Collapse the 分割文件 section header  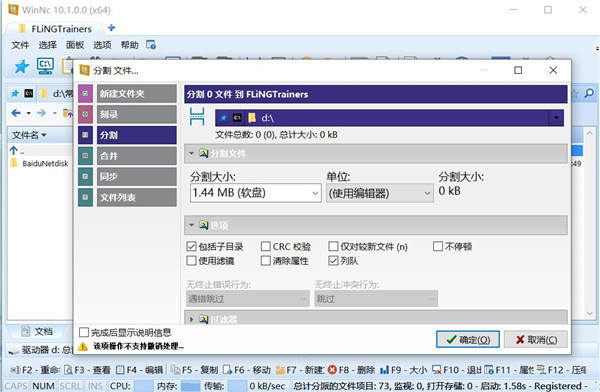[375, 154]
